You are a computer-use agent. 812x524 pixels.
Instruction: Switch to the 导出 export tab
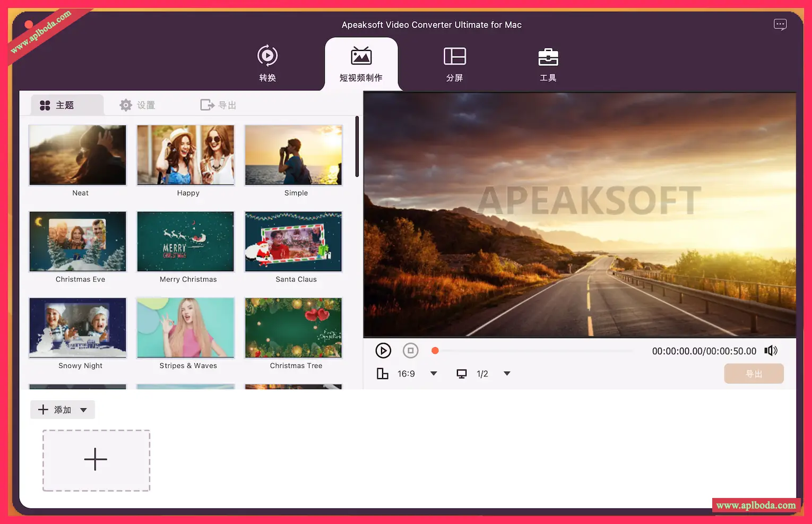(x=218, y=105)
